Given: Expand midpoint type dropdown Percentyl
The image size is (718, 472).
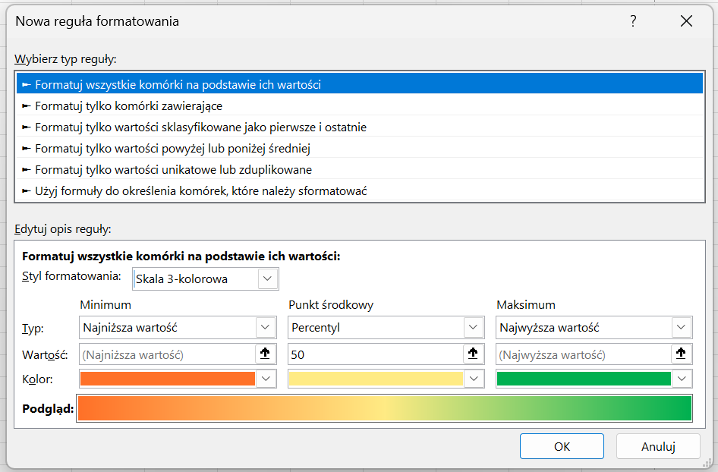Looking at the screenshot, I should click(473, 327).
